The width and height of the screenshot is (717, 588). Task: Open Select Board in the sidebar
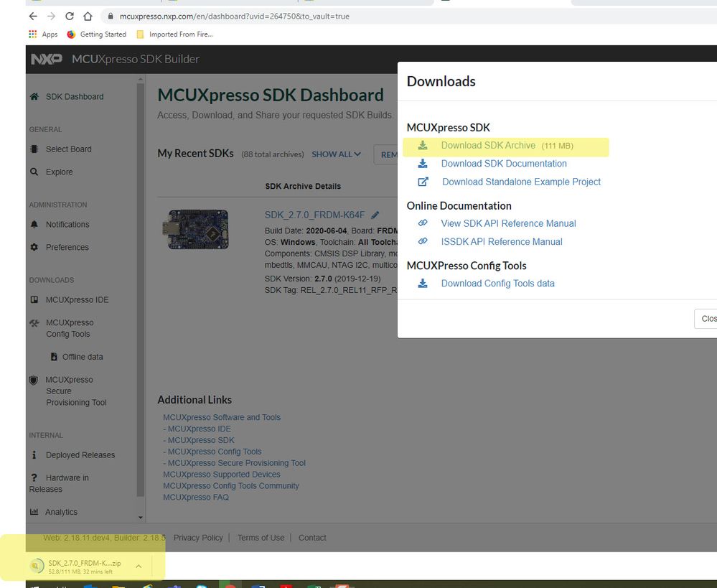69,149
